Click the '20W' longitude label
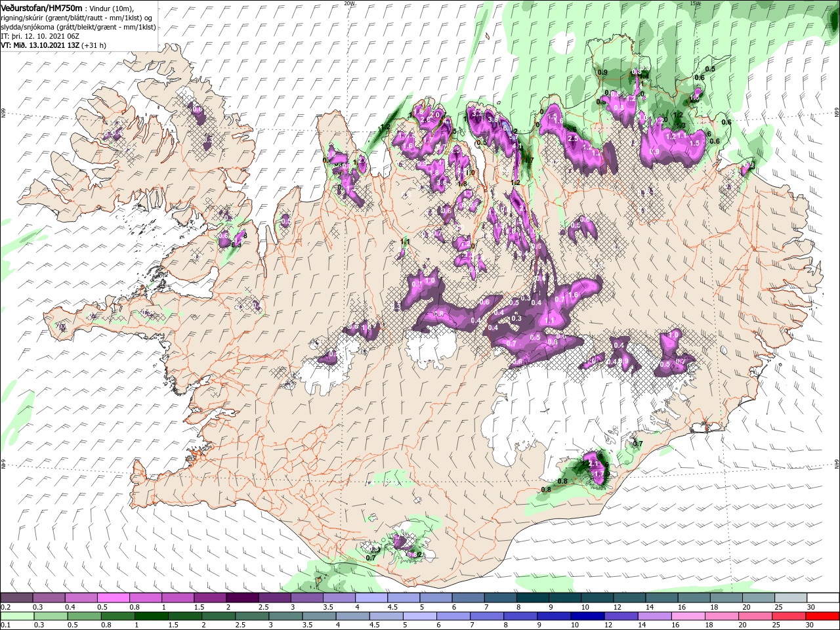Screen dimensions: 840x630 (x=349, y=3)
